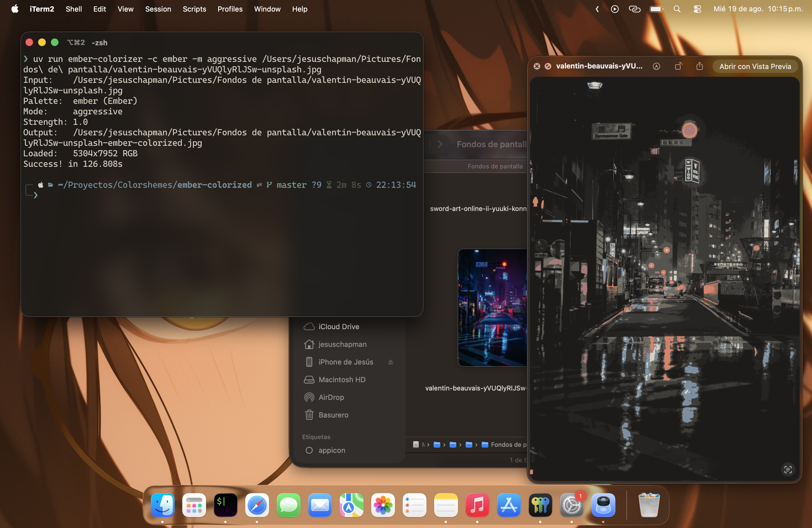The image size is (812, 528).
Task: Open Control Center toggles icon
Action: click(x=697, y=9)
